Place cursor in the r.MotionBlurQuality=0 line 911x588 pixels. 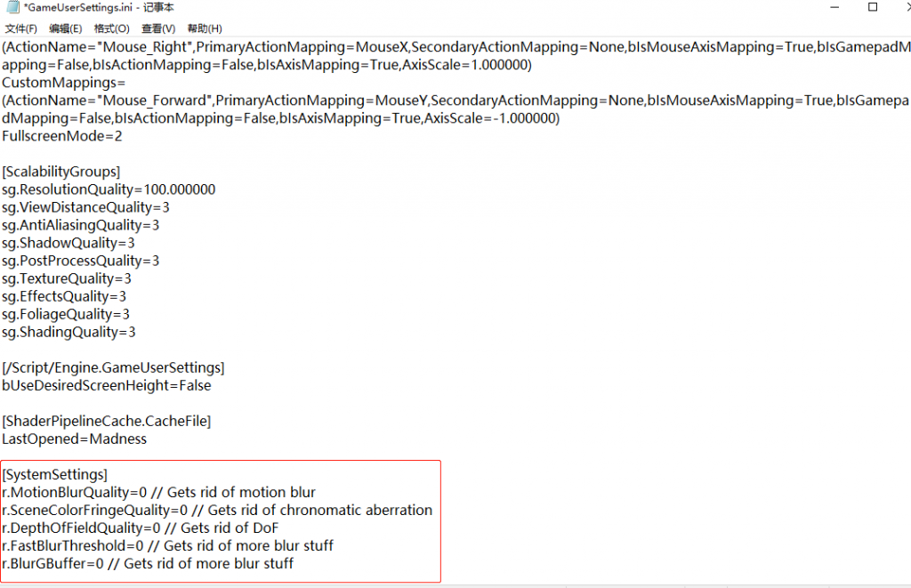[x=158, y=493]
